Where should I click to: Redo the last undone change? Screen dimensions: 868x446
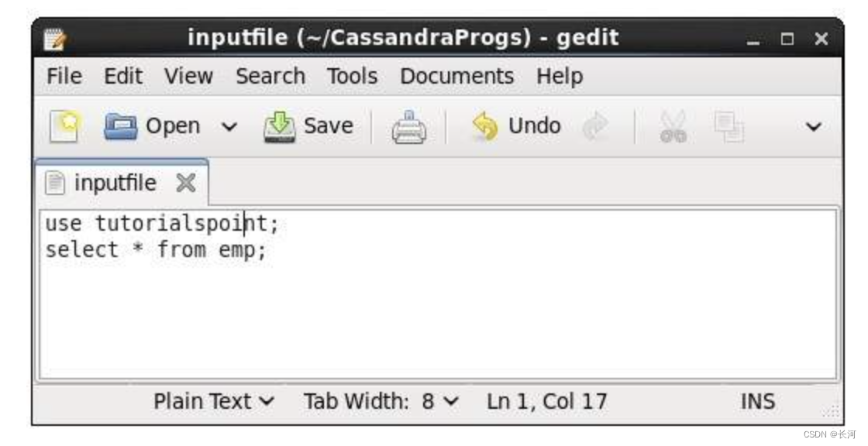click(597, 125)
